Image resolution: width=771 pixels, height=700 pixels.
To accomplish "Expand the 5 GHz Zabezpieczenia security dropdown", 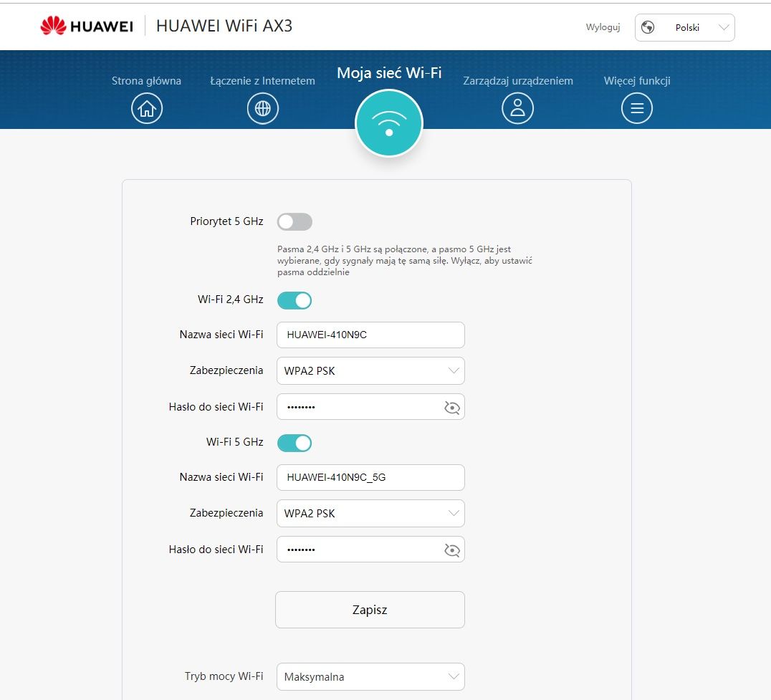I will (370, 513).
